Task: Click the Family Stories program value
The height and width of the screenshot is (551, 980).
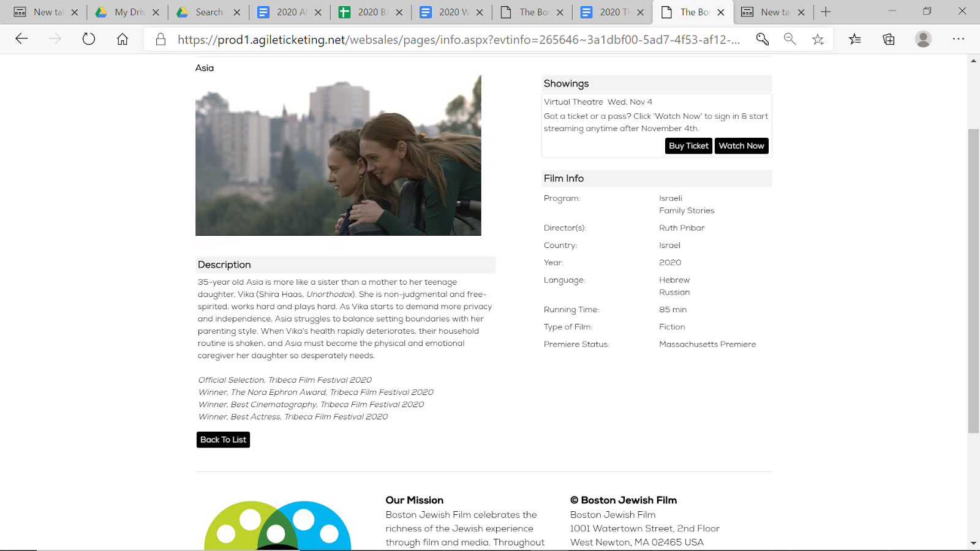Action: point(687,211)
